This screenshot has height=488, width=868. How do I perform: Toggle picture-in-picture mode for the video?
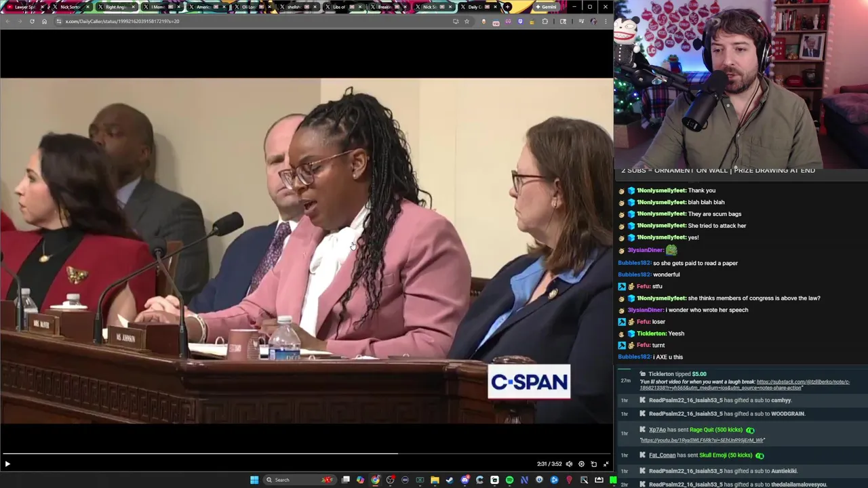pos(593,464)
